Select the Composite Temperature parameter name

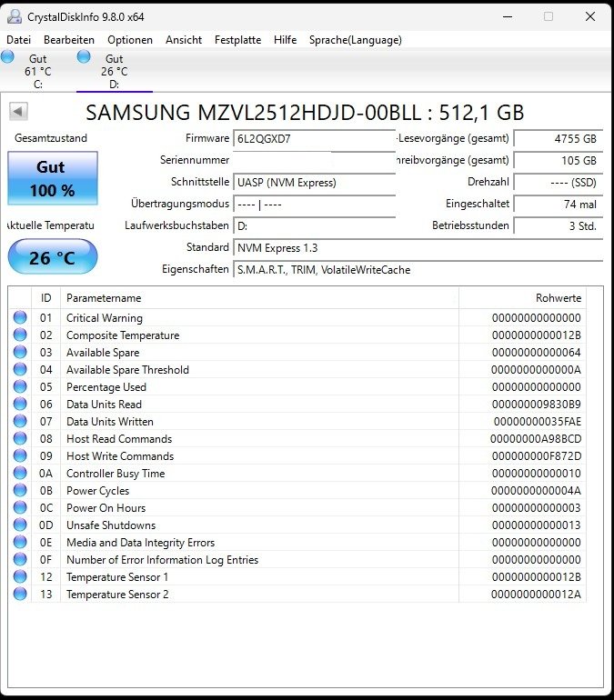tap(123, 335)
